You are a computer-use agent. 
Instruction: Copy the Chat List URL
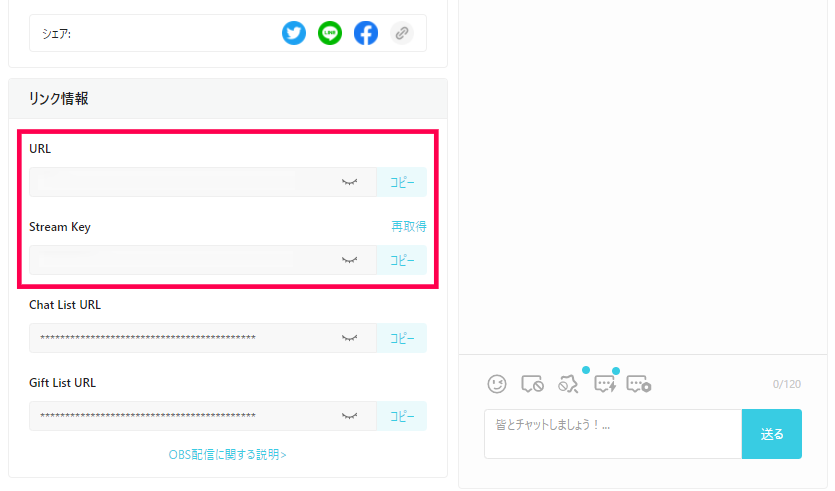coord(402,338)
